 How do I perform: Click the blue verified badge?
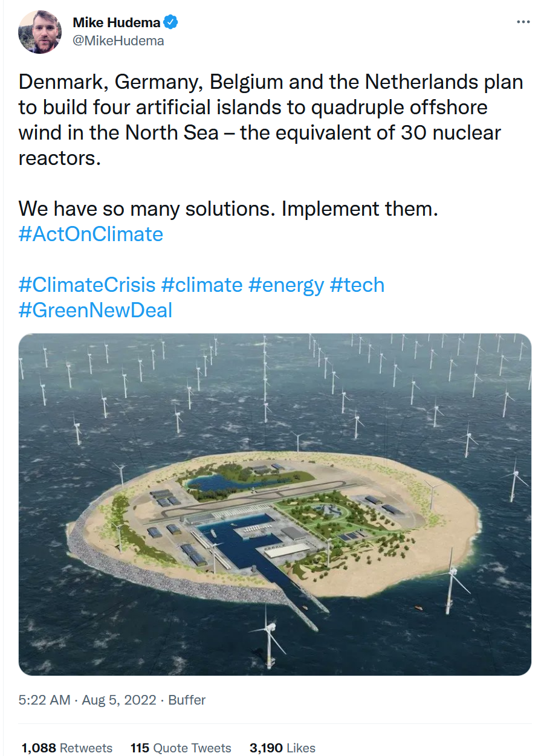coord(171,23)
